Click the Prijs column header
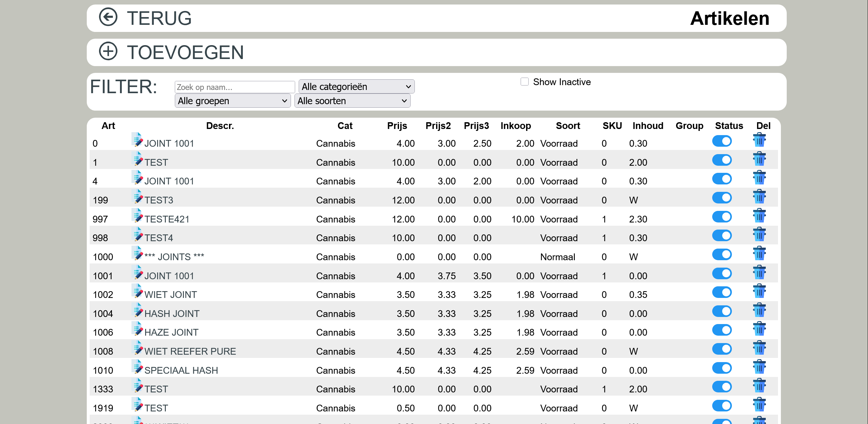 (x=397, y=126)
